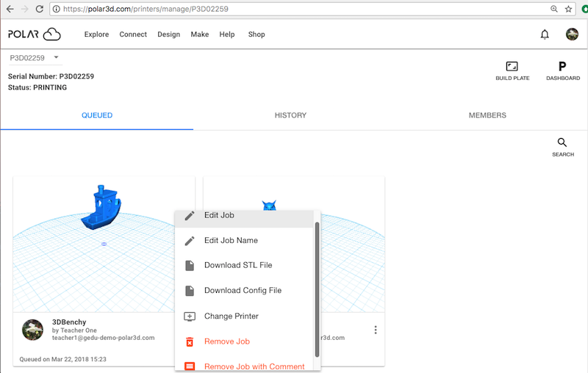Click the red comment icon beside Remove Job with Comment
Viewport: 588px width, 373px height.
(x=190, y=366)
